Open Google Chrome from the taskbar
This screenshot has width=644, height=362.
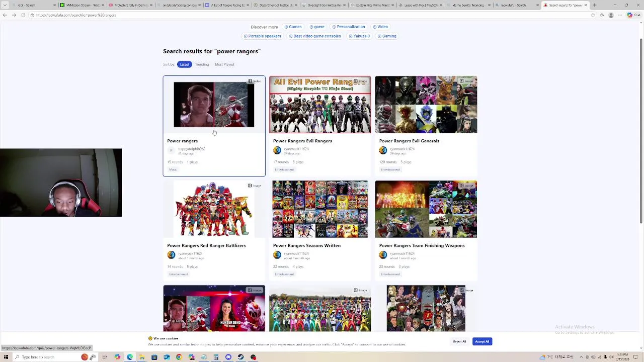(x=179, y=357)
